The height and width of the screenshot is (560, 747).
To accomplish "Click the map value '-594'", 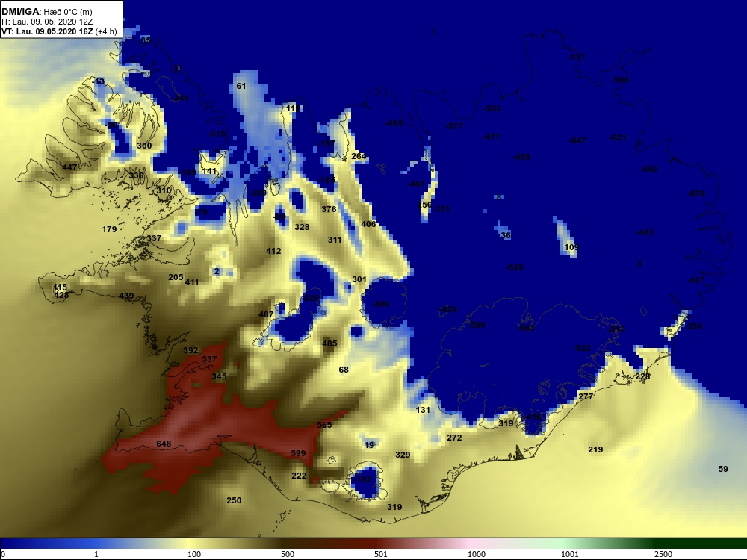I will (620, 80).
